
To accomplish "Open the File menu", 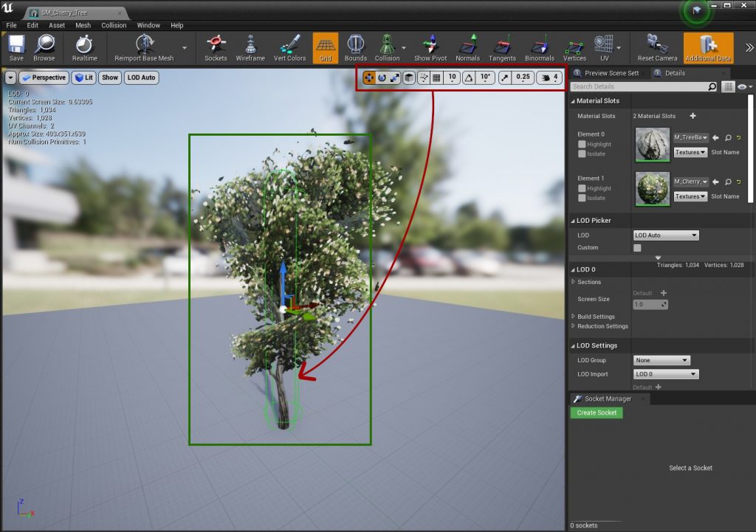I will (12, 25).
